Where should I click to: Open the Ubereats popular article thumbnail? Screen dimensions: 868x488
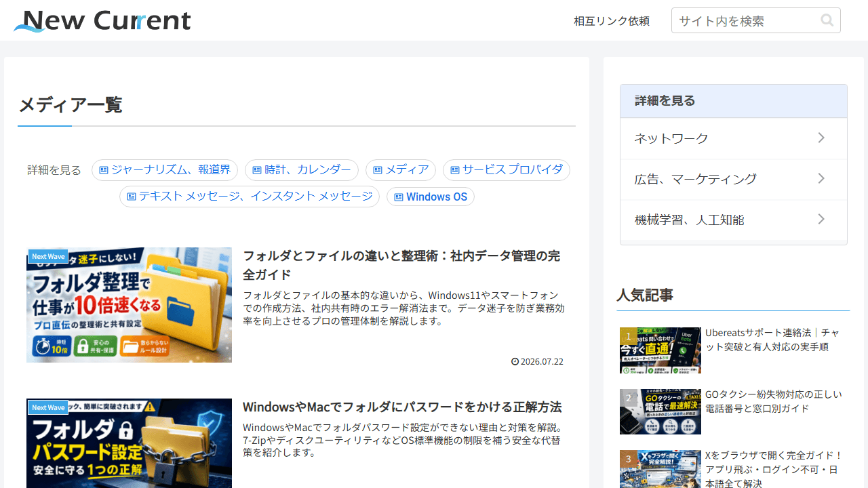pos(660,350)
